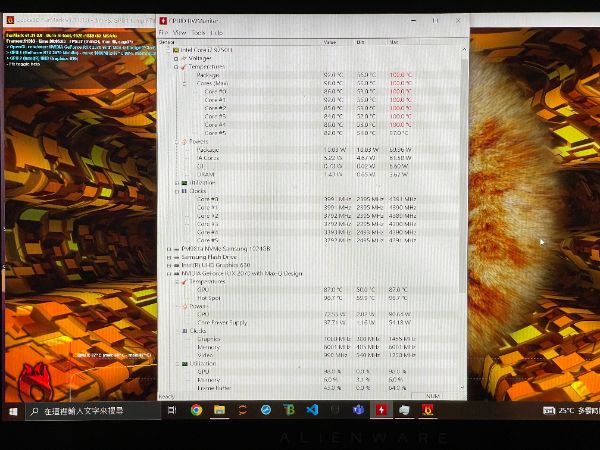Click the Powers icon under NVIDIA GPU
Image resolution: width=600 pixels, height=450 pixels.
[x=184, y=307]
